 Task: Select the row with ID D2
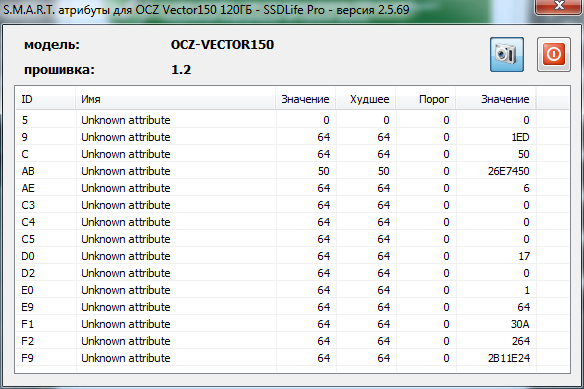(292, 273)
